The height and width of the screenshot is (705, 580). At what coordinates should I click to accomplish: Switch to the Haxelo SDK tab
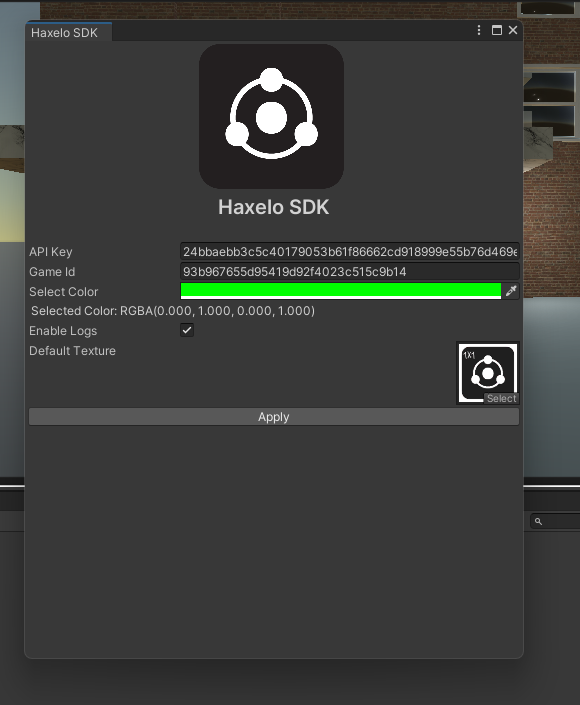click(x=64, y=33)
